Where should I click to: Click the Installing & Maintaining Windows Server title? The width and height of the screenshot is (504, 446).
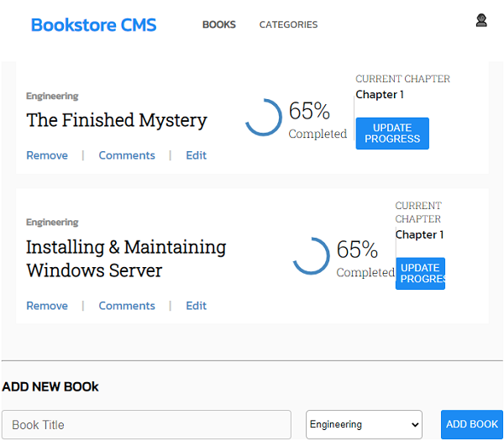pos(126,259)
